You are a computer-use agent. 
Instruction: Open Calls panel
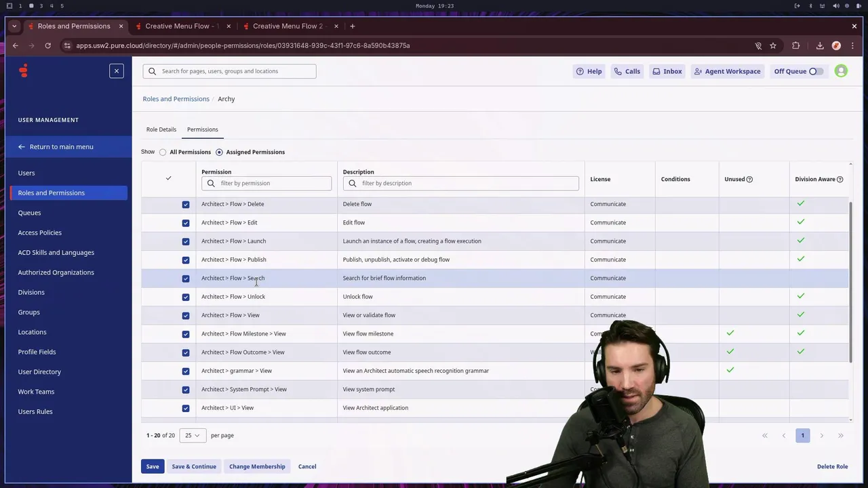tap(627, 71)
